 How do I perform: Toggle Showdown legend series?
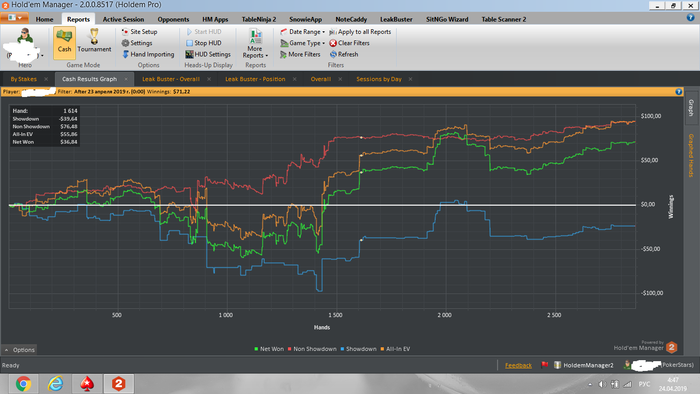click(x=358, y=349)
